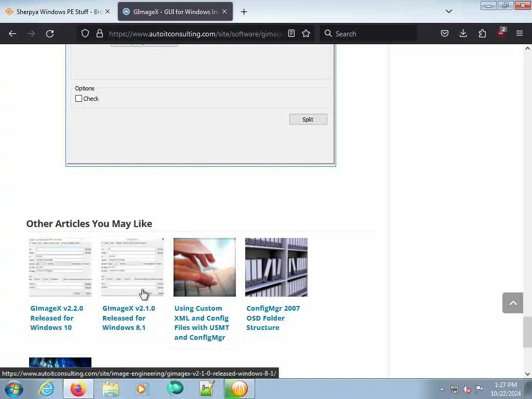Screen dimensions: 532x399
Task: View site security padlock info
Action: point(99,34)
